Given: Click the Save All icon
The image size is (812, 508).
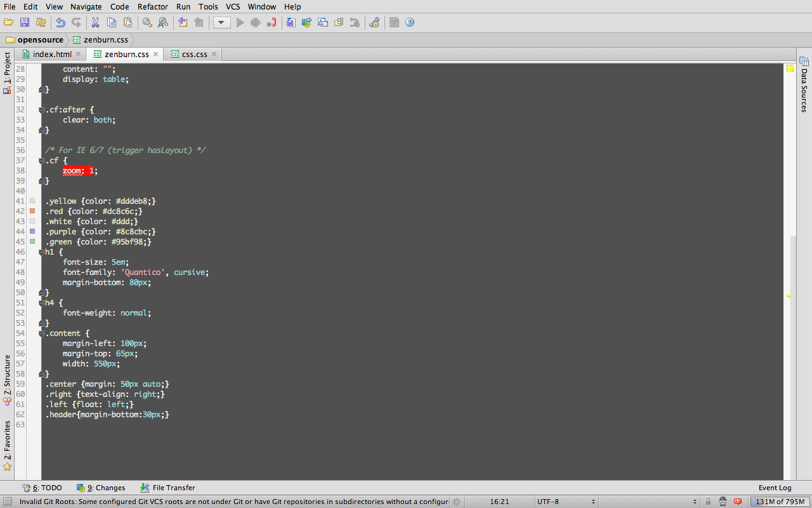Looking at the screenshot, I should click(x=24, y=22).
